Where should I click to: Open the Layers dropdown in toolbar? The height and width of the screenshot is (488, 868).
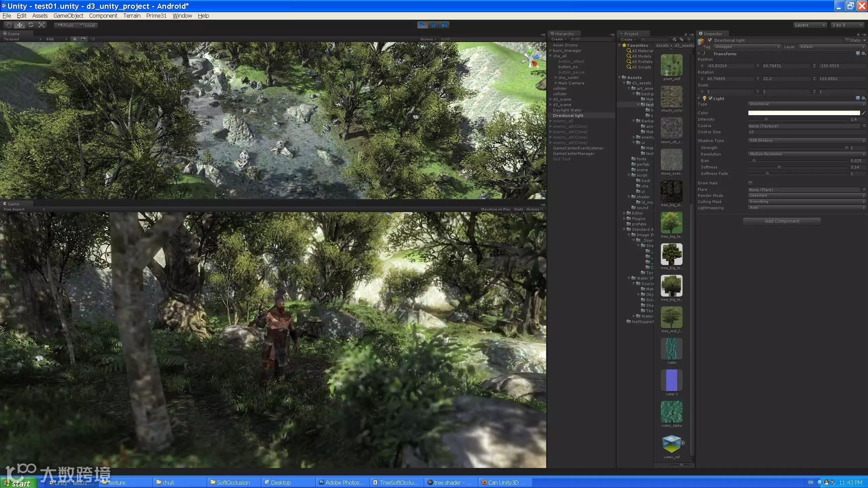810,25
